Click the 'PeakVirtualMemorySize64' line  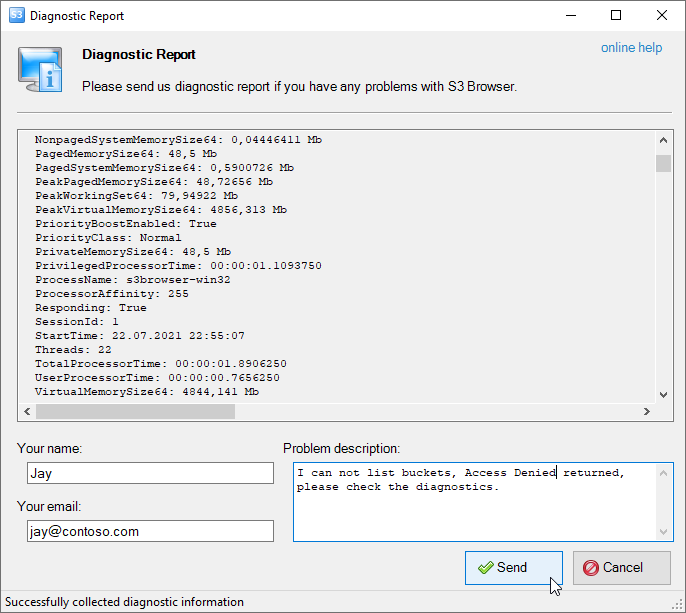click(161, 210)
